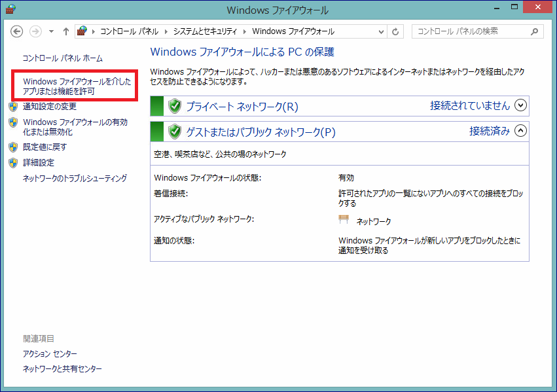Viewport: 557px width, 392px height.
Task: Close the Windows ファイアウォール window
Action: pos(538,7)
